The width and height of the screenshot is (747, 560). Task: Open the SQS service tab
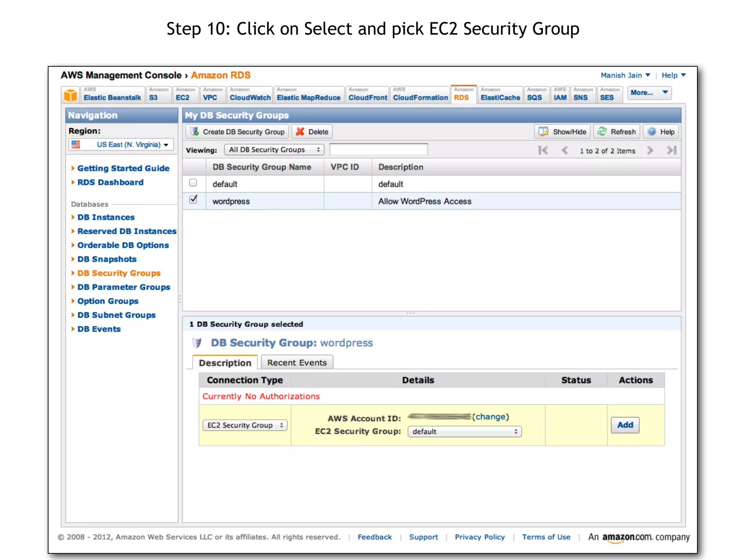537,94
